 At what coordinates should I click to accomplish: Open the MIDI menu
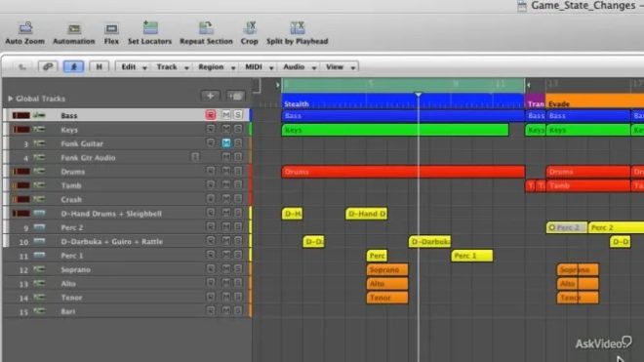click(x=259, y=67)
